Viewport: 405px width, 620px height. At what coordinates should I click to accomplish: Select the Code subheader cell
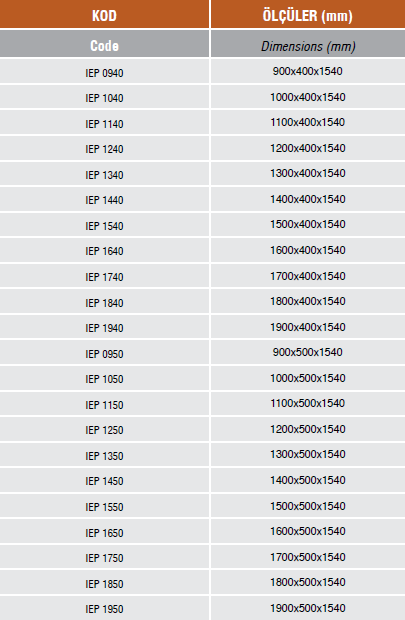(104, 44)
